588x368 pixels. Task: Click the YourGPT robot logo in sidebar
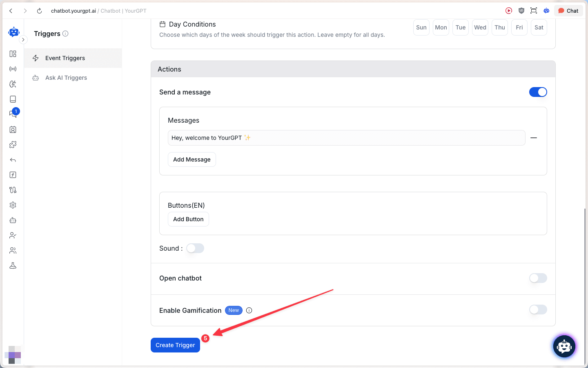coord(13,32)
